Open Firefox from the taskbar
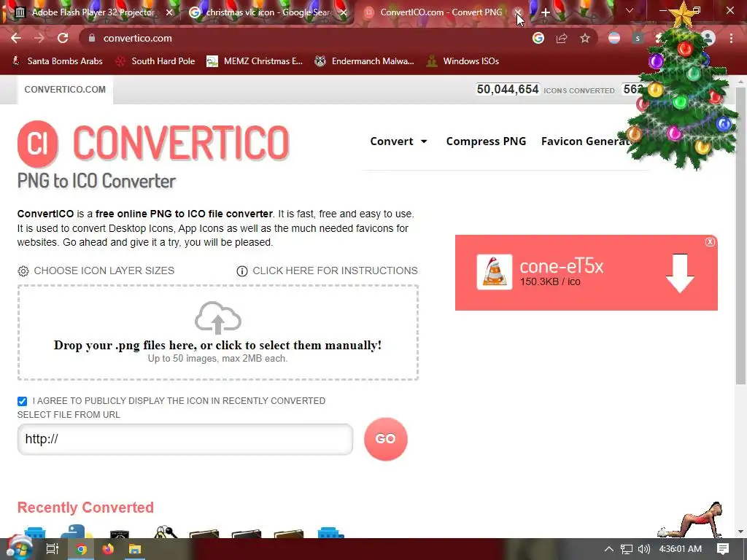This screenshot has width=747, height=560. [x=108, y=549]
